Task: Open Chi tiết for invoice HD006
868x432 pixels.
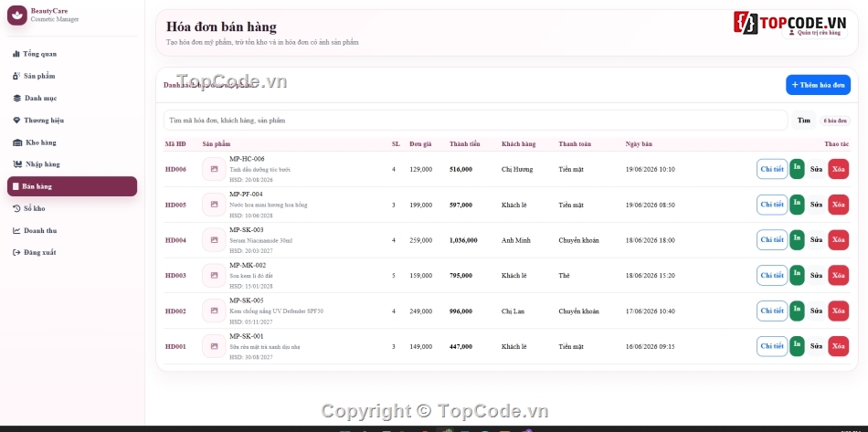Action: tap(772, 169)
